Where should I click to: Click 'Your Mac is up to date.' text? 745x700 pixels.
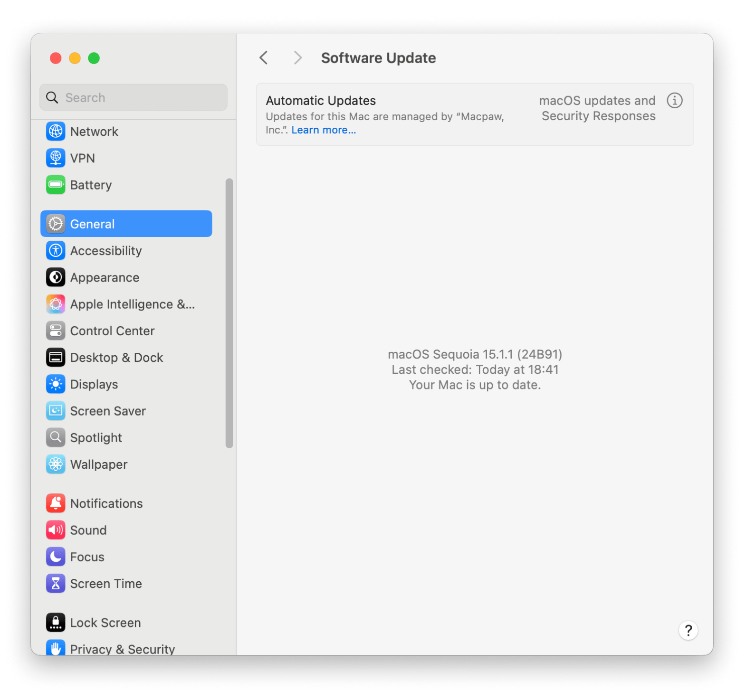(475, 385)
